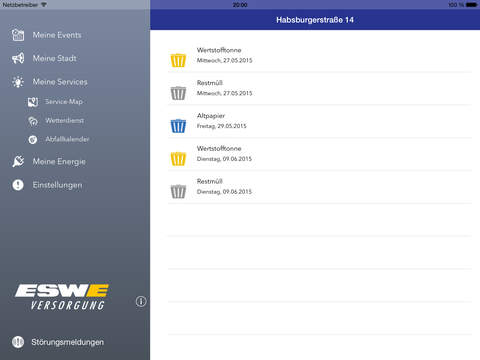Image resolution: width=480 pixels, height=360 pixels.
Task: Select Wertstofftonne entry for 27.05.2015
Action: pos(320,56)
